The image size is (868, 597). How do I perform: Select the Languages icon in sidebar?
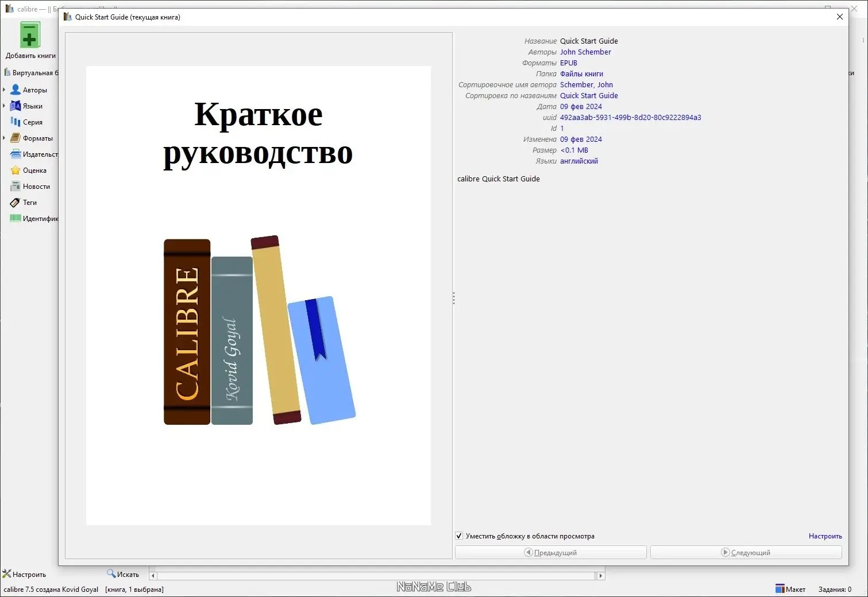(16, 106)
